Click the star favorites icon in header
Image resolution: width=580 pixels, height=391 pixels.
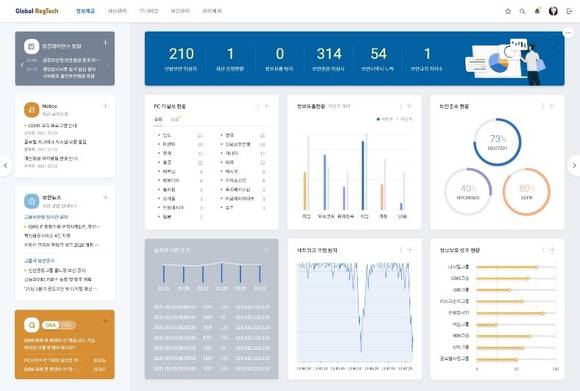point(508,11)
